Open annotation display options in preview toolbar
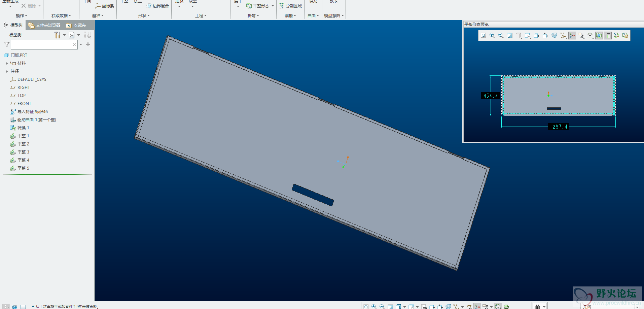 581,35
